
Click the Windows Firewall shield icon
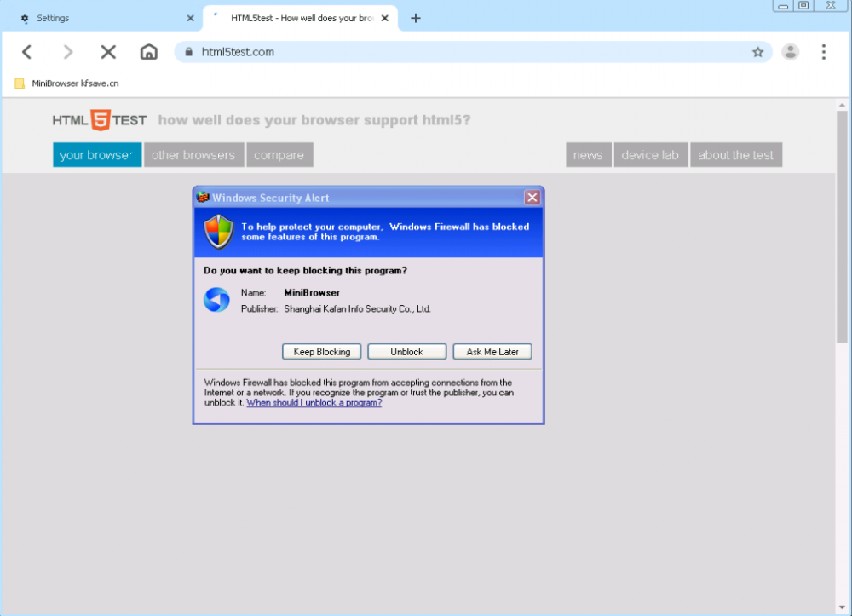217,231
